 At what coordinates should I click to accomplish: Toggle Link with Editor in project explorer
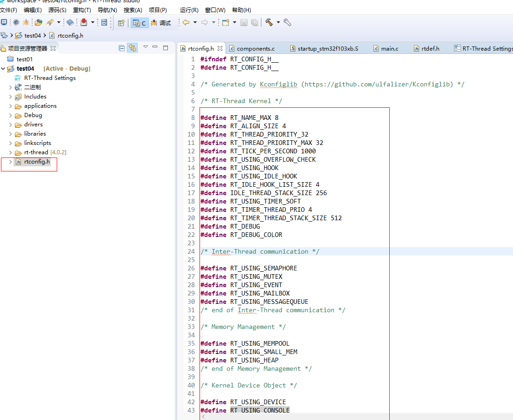click(x=133, y=48)
